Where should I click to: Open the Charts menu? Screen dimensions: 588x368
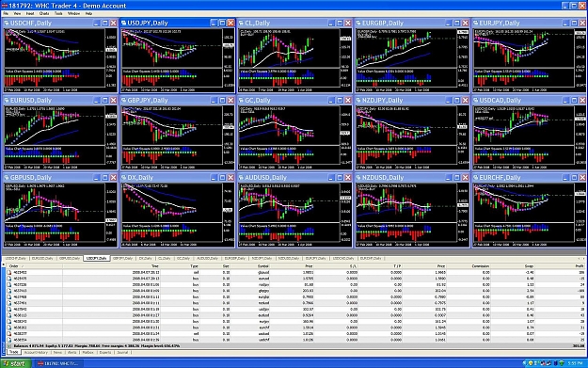(44, 13)
